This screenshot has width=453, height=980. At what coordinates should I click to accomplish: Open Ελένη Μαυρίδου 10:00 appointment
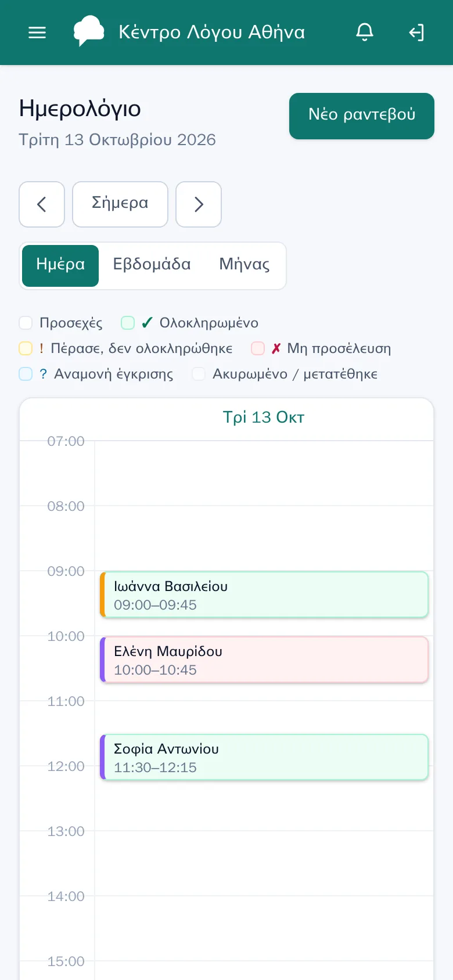tap(264, 660)
